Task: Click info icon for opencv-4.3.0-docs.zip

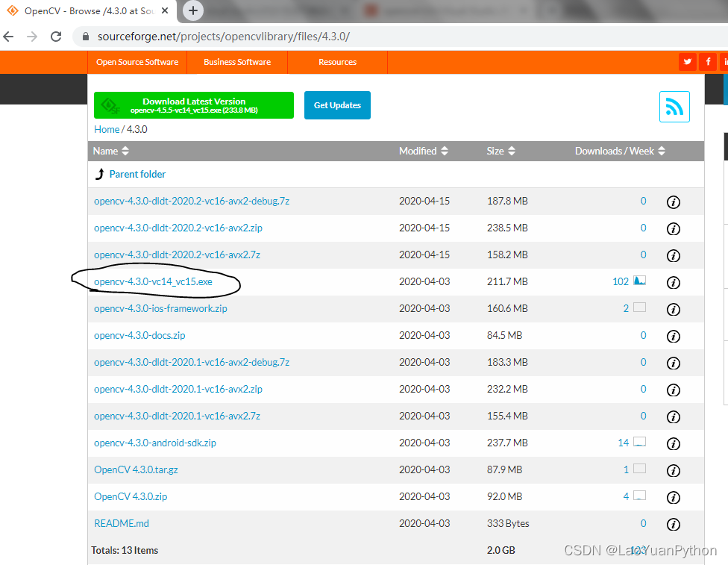Action: [674, 337]
